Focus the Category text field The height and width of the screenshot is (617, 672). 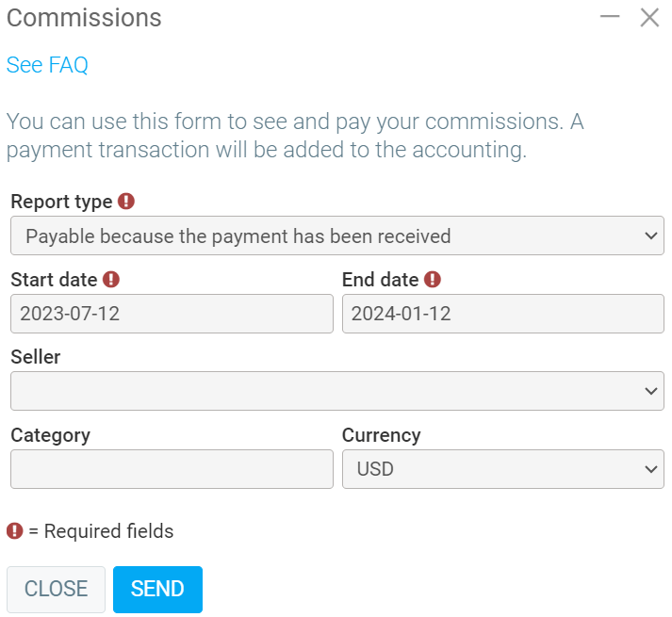[172, 469]
